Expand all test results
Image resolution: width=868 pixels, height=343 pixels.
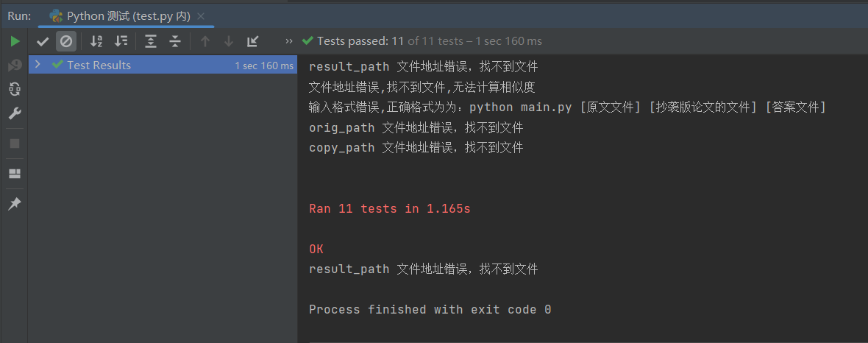[x=151, y=41]
